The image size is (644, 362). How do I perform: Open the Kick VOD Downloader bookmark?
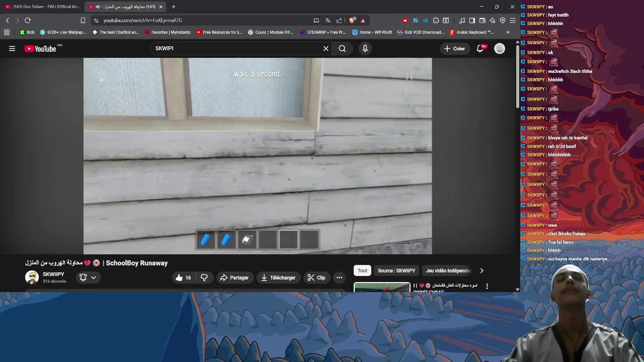click(421, 32)
